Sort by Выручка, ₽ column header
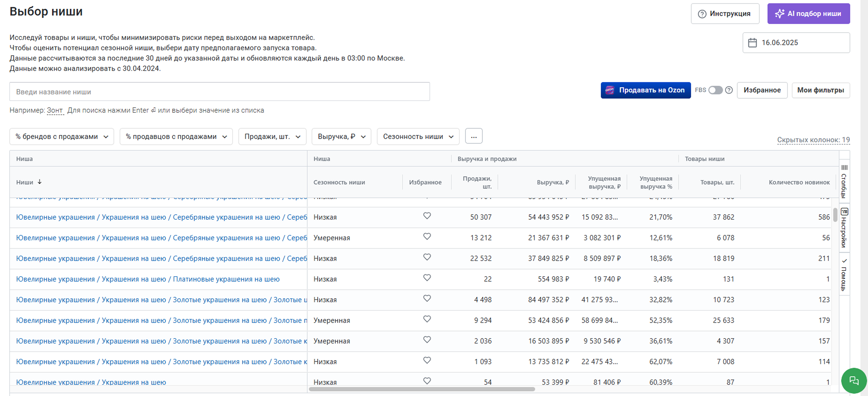The width and height of the screenshot is (868, 396). tap(553, 182)
